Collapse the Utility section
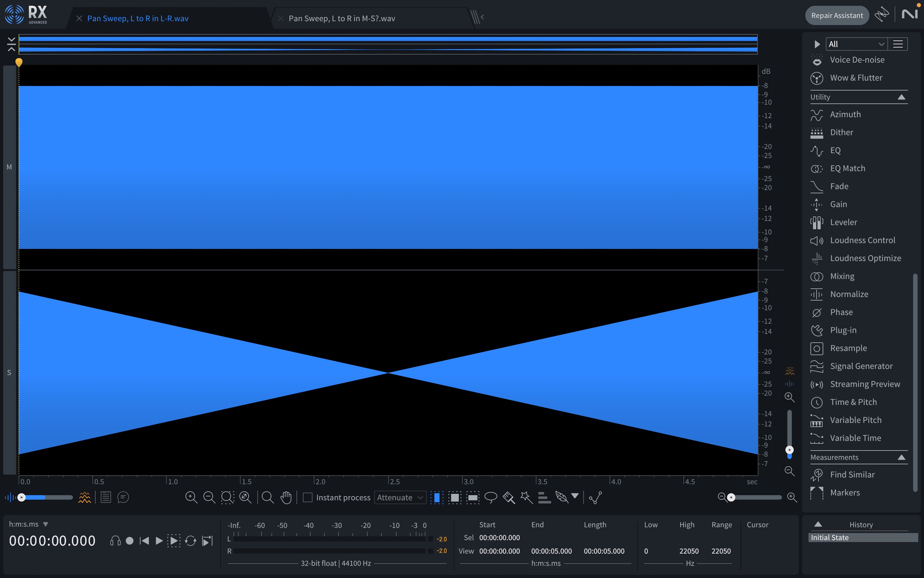 [x=901, y=97]
